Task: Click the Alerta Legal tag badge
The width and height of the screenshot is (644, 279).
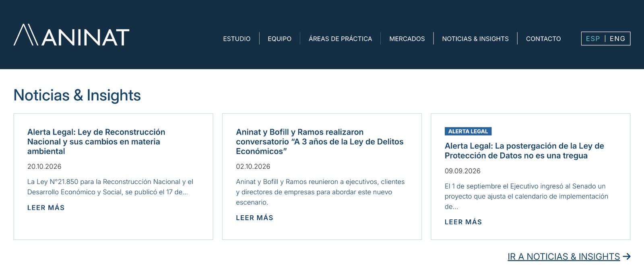Action: [468, 131]
